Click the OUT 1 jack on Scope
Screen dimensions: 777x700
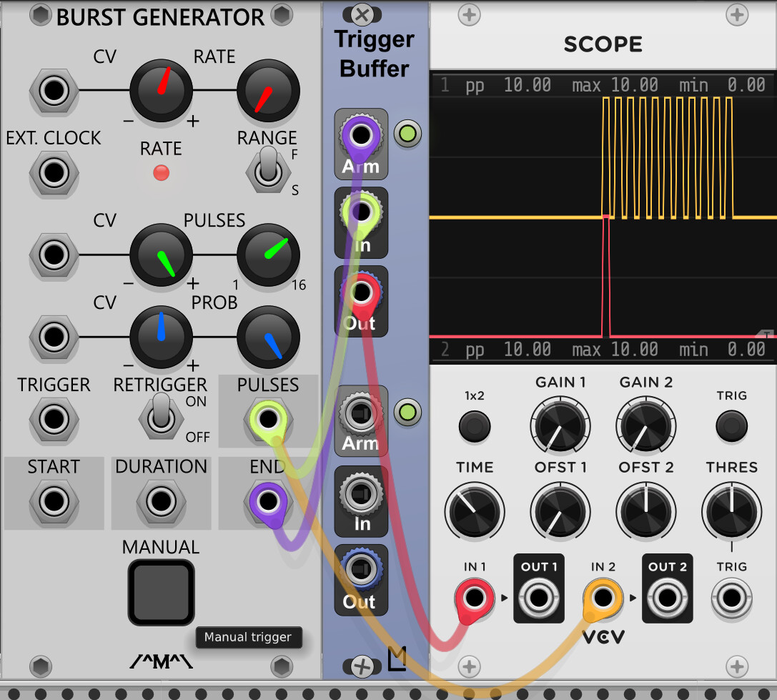tap(539, 598)
